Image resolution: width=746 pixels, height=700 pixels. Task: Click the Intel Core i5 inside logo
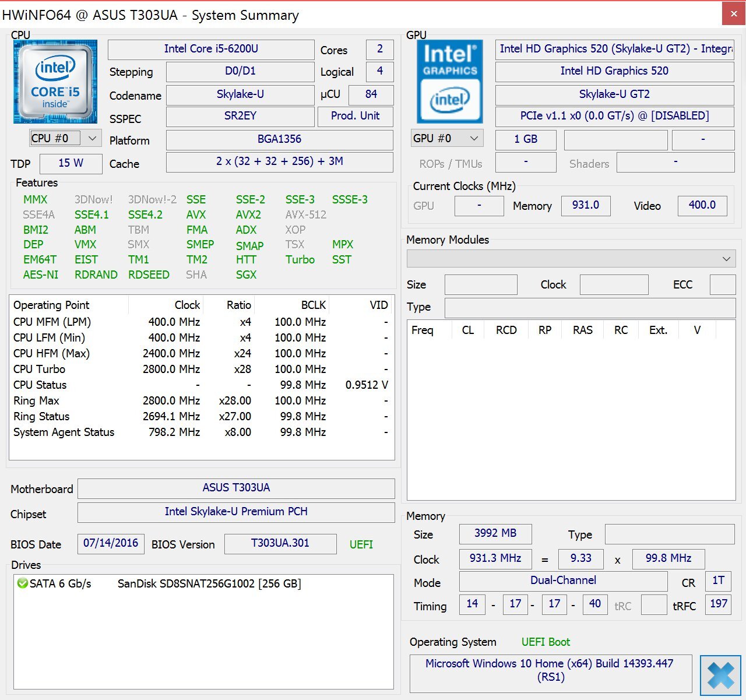(55, 82)
